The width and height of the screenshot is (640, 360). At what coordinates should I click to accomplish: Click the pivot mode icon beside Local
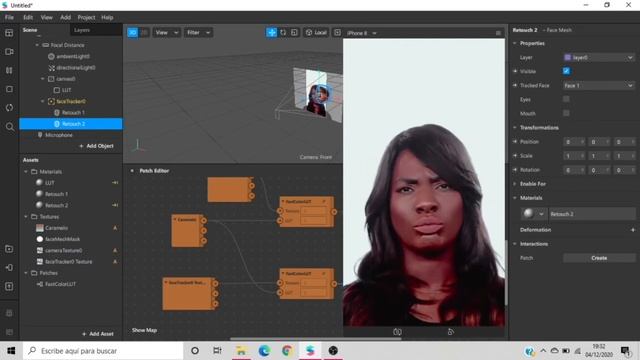pos(337,33)
